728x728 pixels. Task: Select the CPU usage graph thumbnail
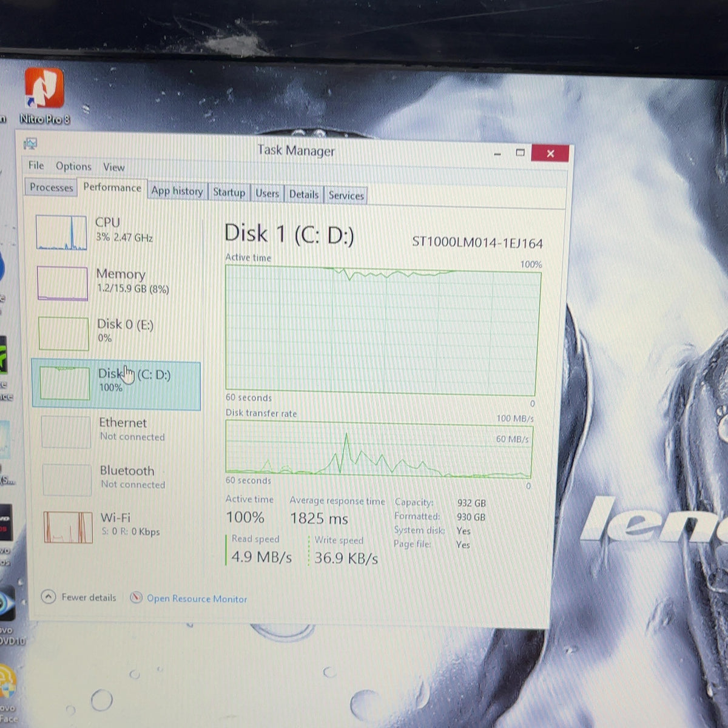[x=61, y=232]
